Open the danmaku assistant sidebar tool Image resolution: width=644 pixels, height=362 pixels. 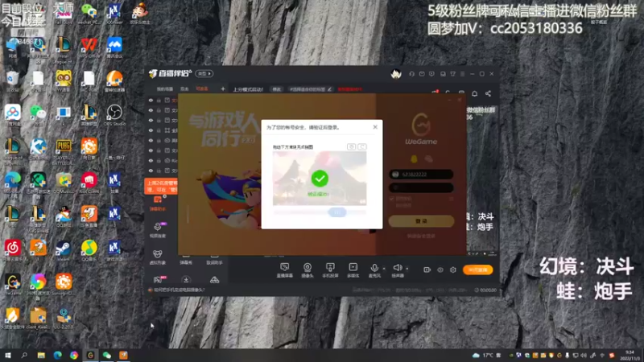point(157,204)
